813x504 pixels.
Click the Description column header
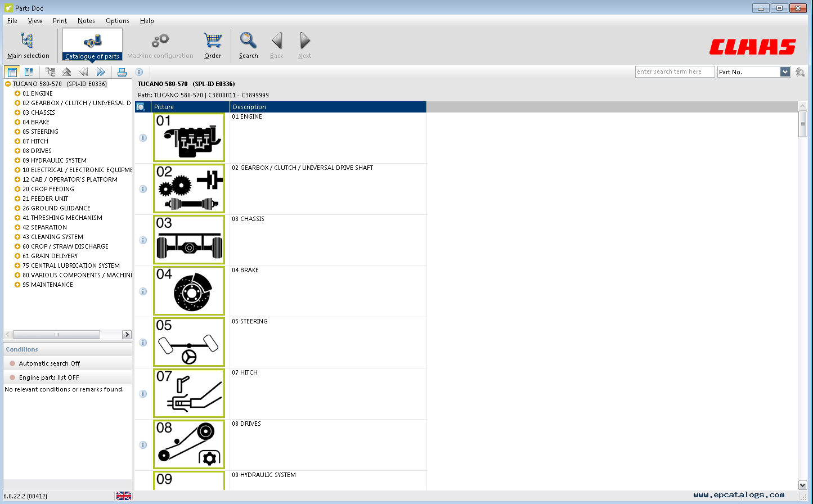pyautogui.click(x=328, y=107)
